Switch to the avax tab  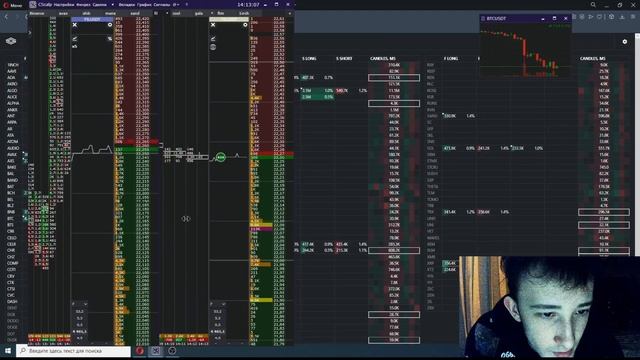(x=63, y=13)
